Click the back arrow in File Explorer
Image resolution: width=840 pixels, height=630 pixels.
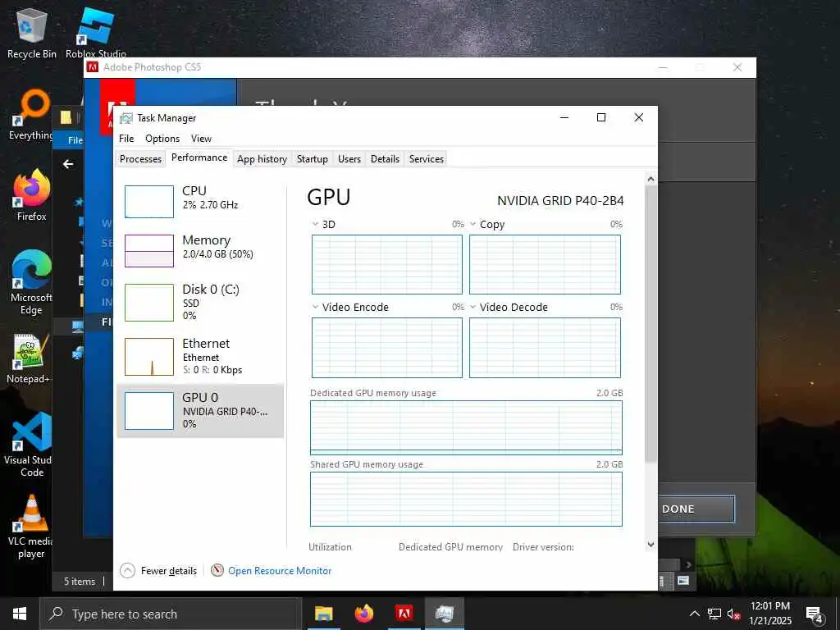[x=68, y=164]
